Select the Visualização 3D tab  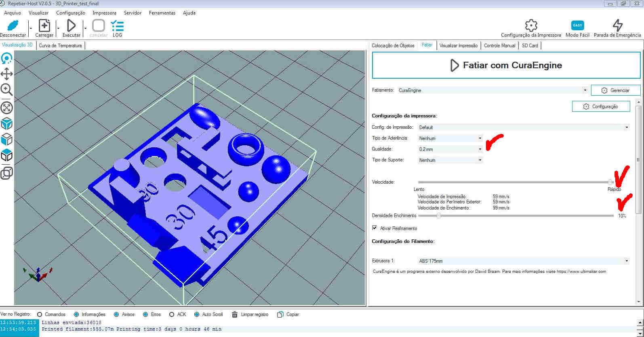point(17,45)
